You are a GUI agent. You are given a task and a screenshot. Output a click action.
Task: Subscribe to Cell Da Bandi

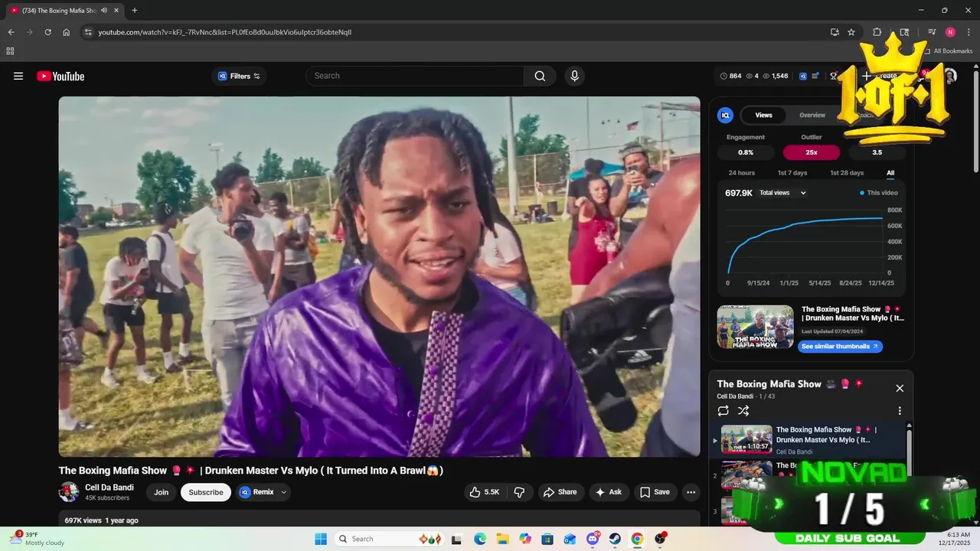pyautogui.click(x=206, y=492)
